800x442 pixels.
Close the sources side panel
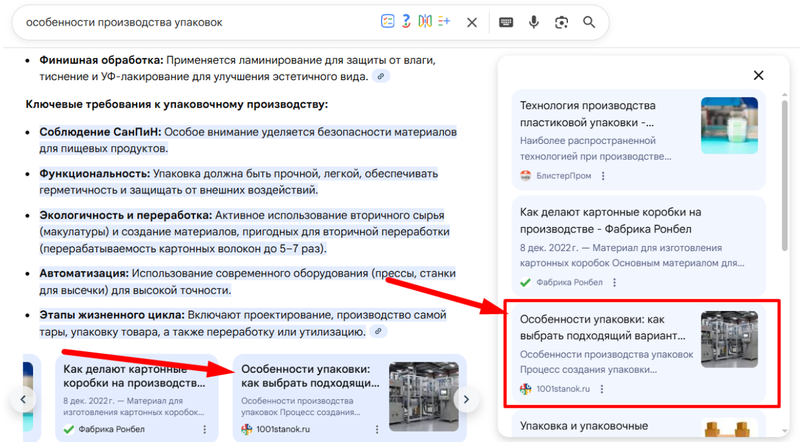point(759,76)
